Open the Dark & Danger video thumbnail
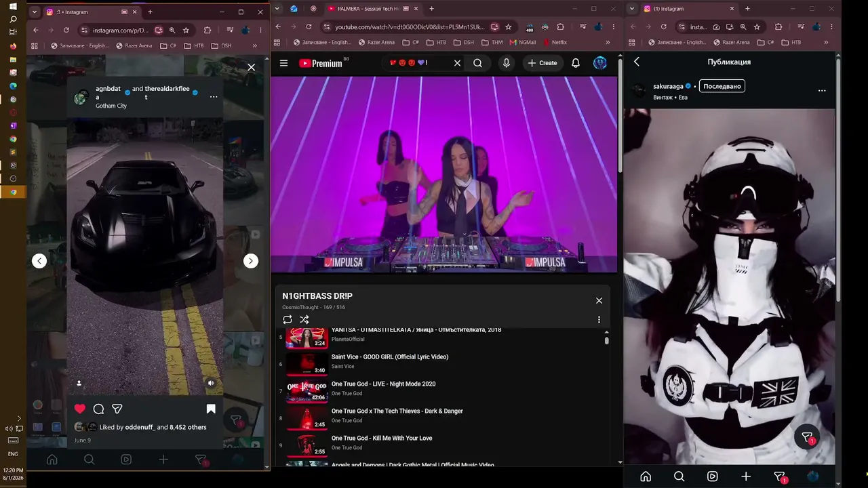The image size is (868, 488). pos(307,418)
